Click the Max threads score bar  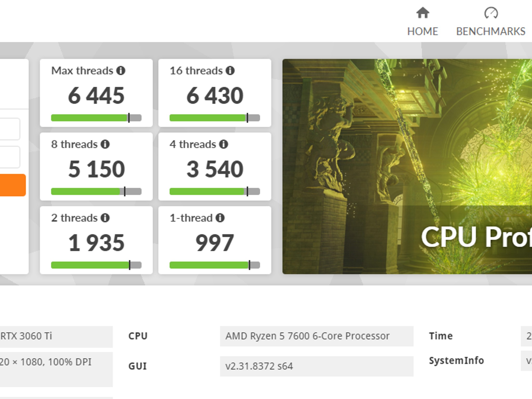96,118
